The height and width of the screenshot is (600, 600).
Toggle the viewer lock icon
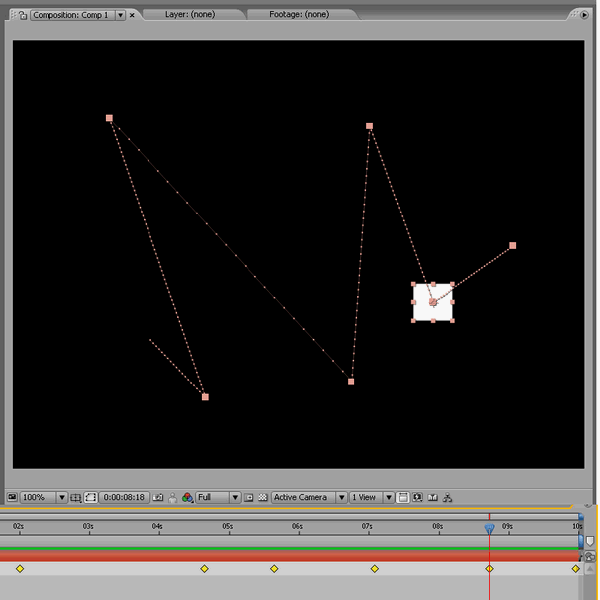[23, 15]
